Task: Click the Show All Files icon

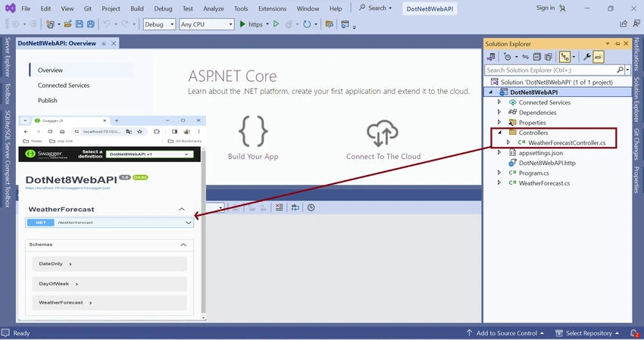Action: tap(549, 57)
